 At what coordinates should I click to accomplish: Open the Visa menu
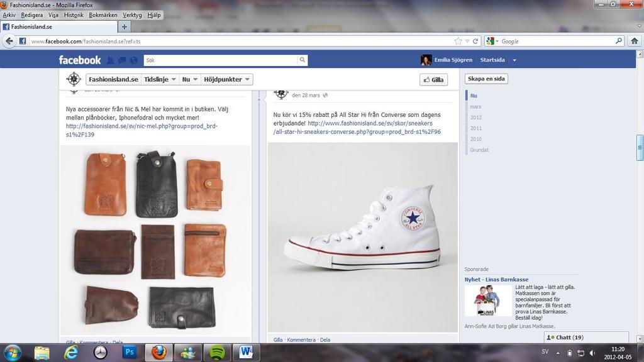pyautogui.click(x=53, y=15)
